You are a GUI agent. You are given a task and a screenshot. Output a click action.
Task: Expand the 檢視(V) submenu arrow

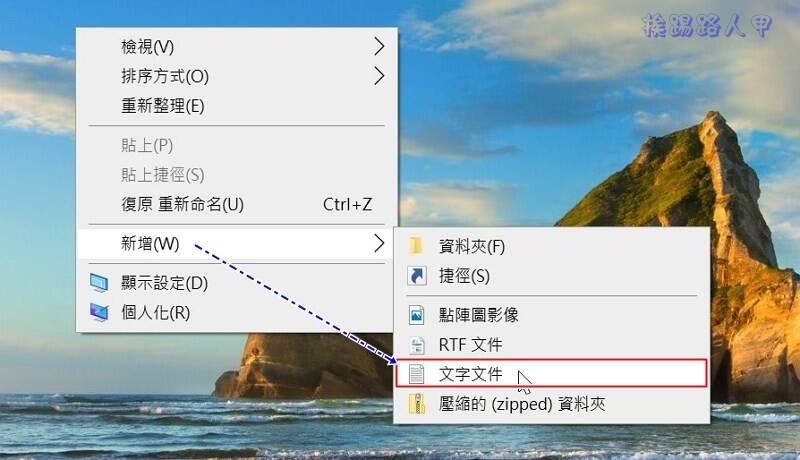379,46
